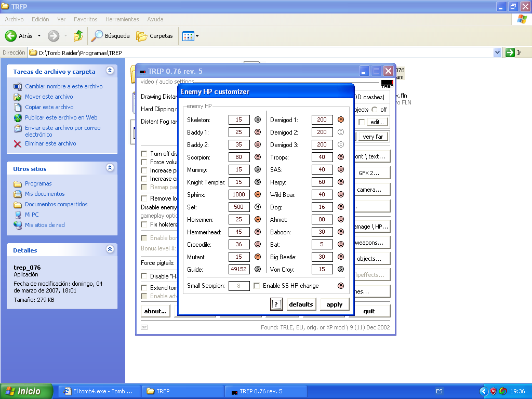Click the quit button in TREP
The height and width of the screenshot is (399, 532).
coord(369,311)
